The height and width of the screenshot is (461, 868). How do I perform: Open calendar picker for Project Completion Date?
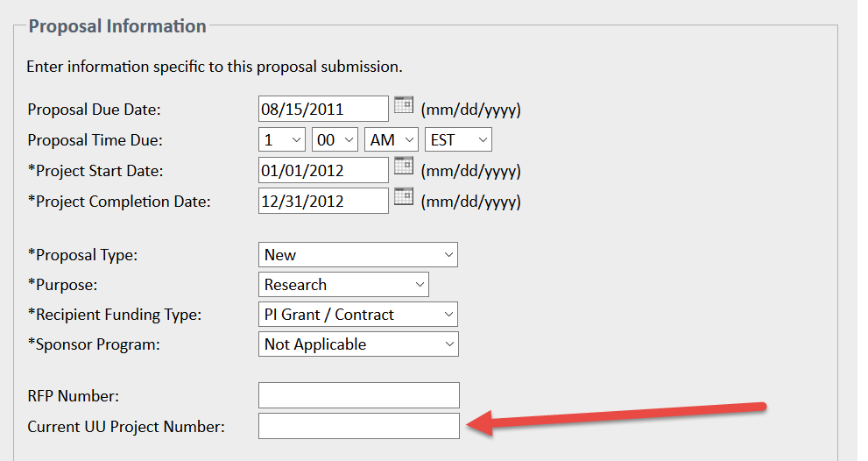click(x=403, y=196)
